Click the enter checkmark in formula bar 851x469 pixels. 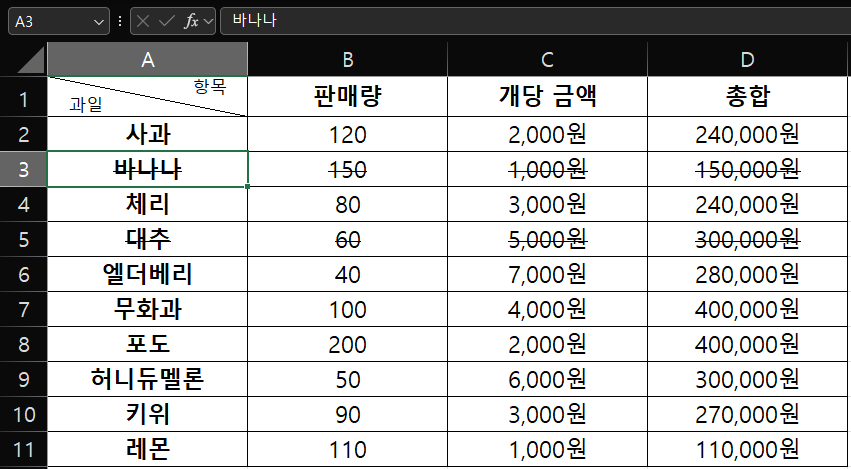click(x=167, y=21)
